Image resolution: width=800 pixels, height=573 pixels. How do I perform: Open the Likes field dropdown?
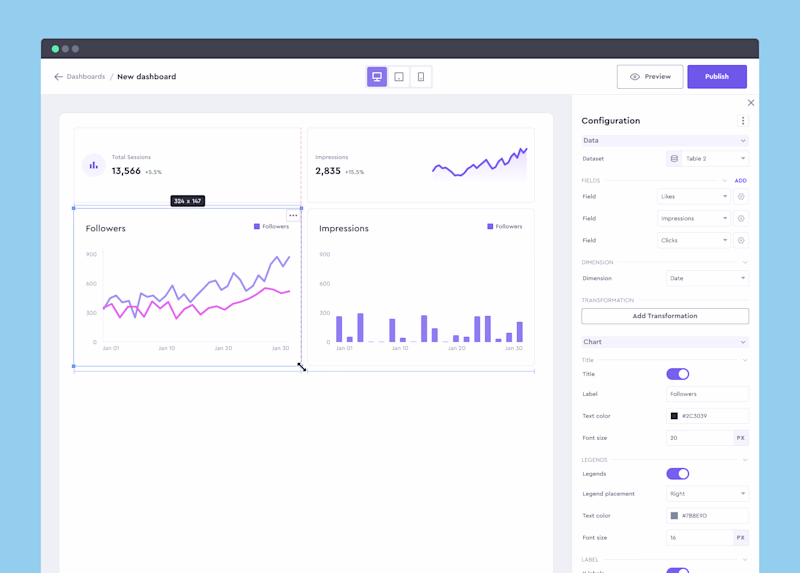point(694,196)
